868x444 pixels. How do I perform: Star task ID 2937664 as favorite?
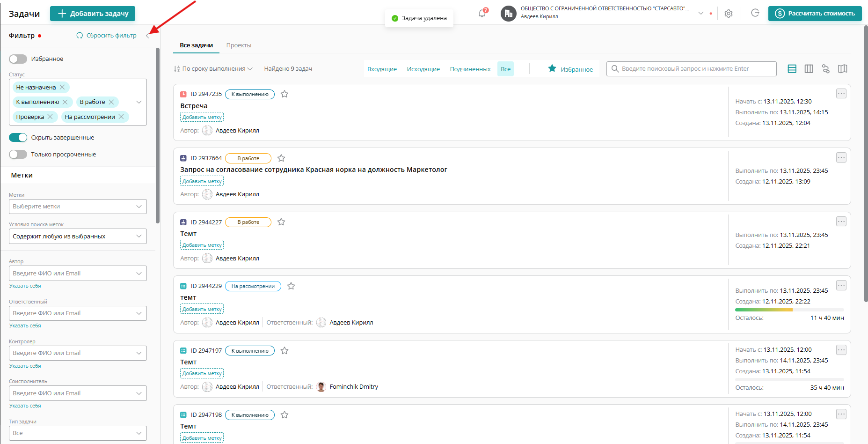coord(281,158)
